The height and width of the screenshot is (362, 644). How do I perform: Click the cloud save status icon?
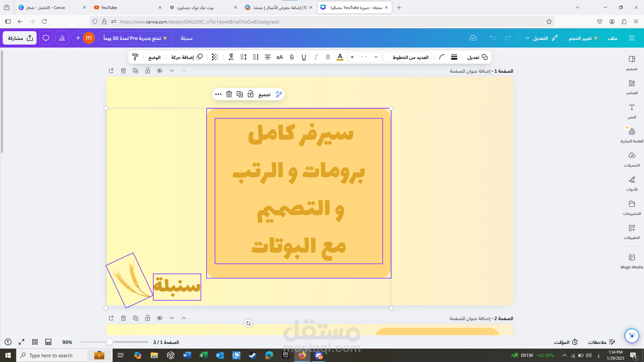[473, 38]
